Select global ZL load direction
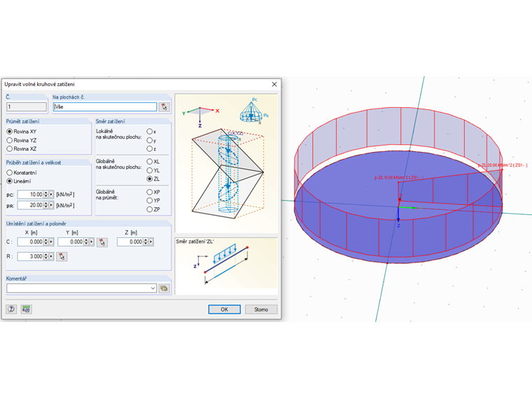This screenshot has height=399, width=532. tap(149, 178)
